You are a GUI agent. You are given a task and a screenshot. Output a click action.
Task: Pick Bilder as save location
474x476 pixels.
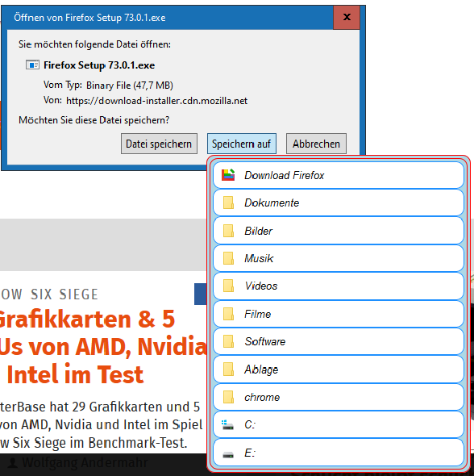point(339,231)
